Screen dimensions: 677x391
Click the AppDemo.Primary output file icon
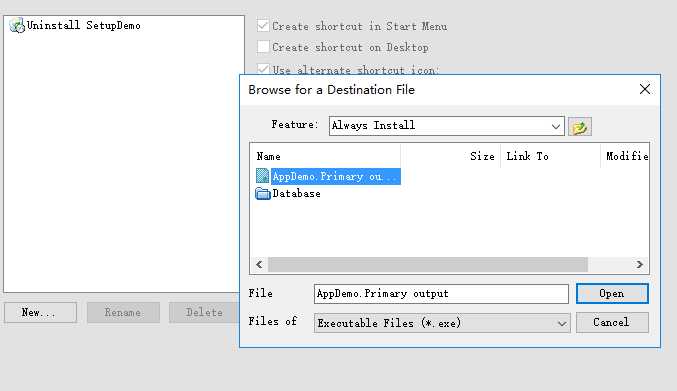[x=263, y=176]
